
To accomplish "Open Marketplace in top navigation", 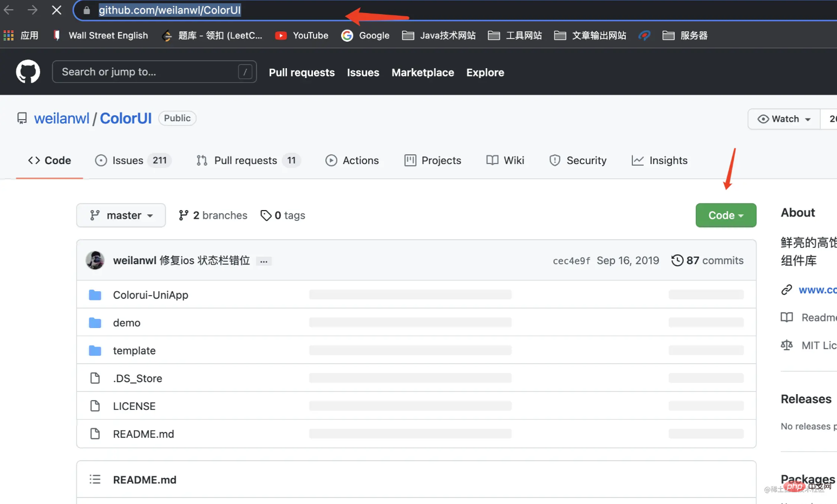I will [x=423, y=73].
